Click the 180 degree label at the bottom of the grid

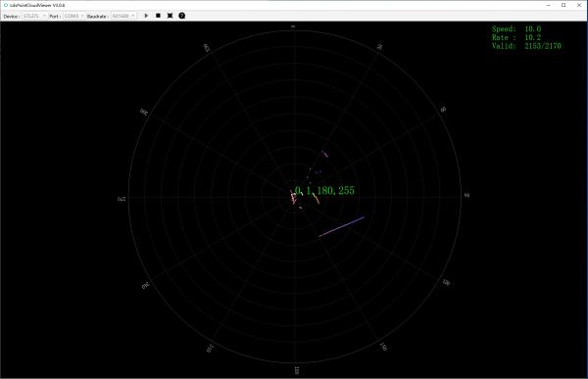297,370
